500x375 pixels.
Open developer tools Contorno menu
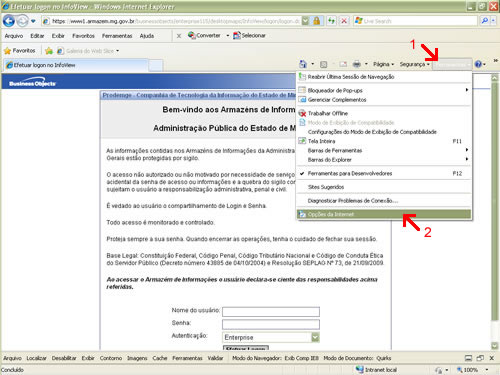tap(111, 358)
